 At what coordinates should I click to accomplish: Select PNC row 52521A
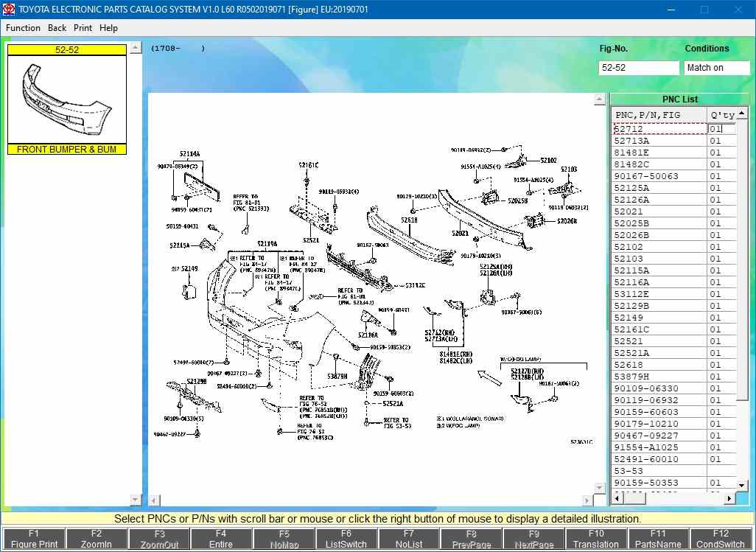coord(674,353)
